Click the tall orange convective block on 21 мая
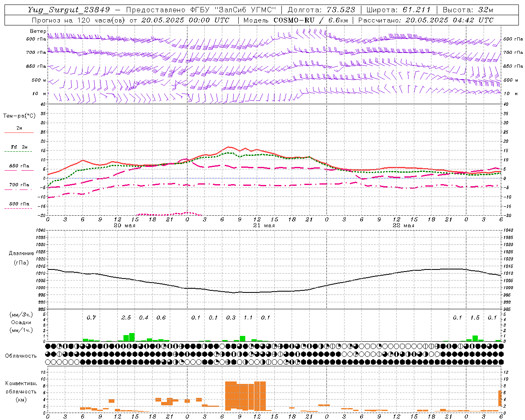This screenshot has height=420, width=525. (x=245, y=396)
